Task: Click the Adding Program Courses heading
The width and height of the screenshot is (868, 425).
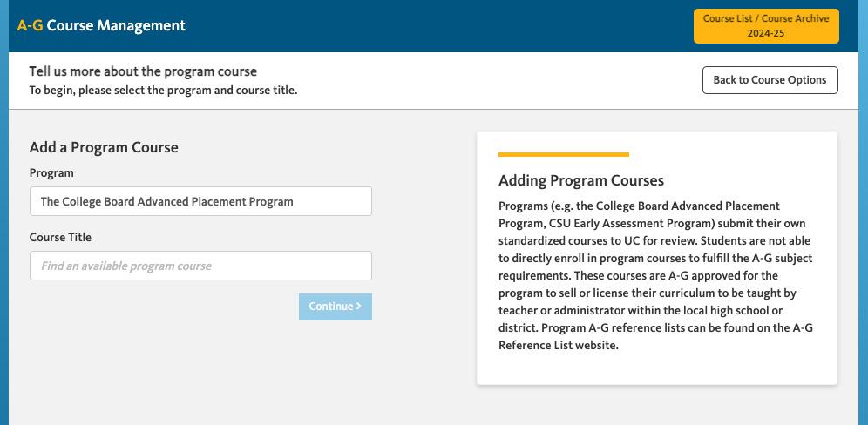Action: point(581,180)
